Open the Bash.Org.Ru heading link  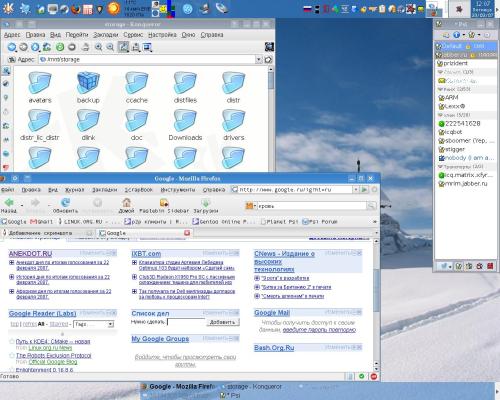pyautogui.click(x=274, y=348)
